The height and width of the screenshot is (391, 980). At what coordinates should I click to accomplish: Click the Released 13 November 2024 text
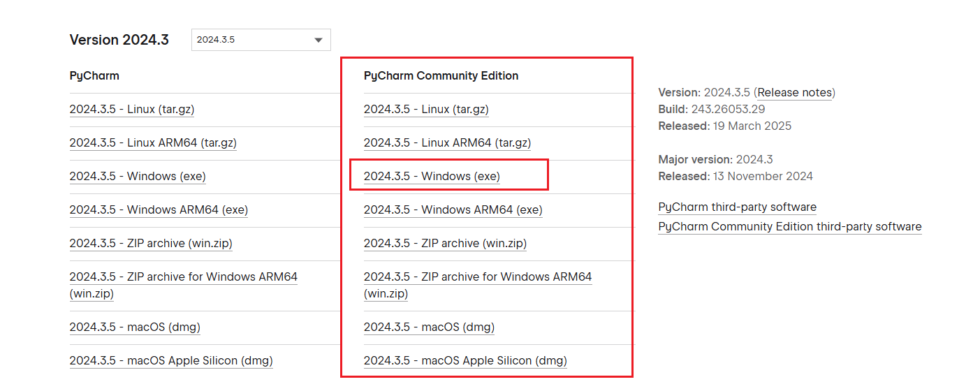(736, 177)
